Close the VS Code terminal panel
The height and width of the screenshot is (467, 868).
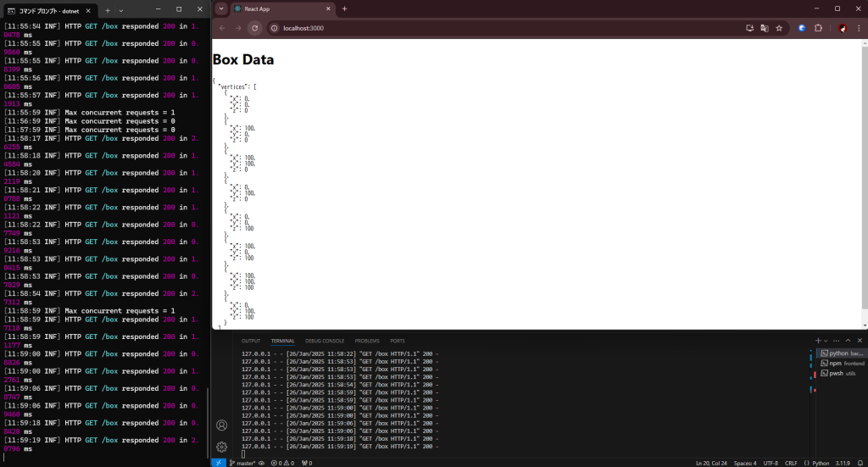(860, 340)
